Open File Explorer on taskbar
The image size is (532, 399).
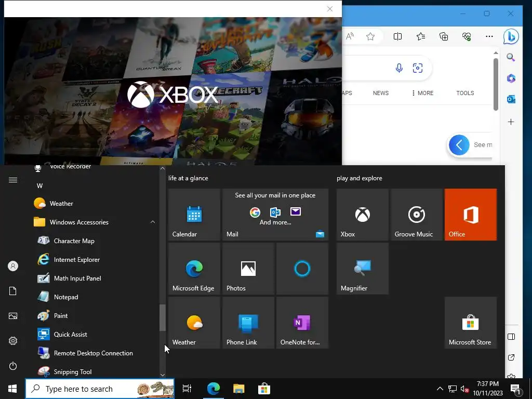(238, 389)
